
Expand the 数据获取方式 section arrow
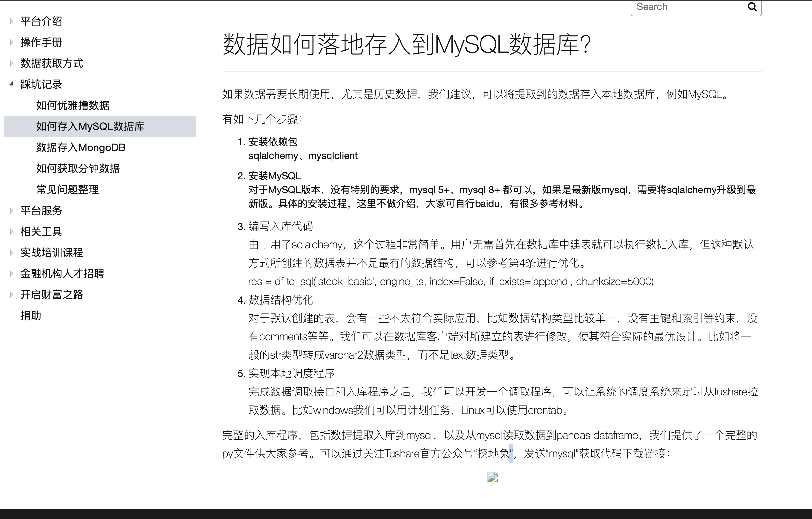point(11,63)
